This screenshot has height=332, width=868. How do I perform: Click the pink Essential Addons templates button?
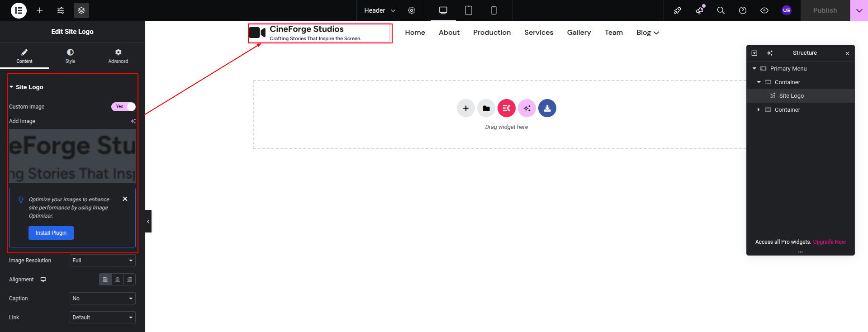pos(506,108)
